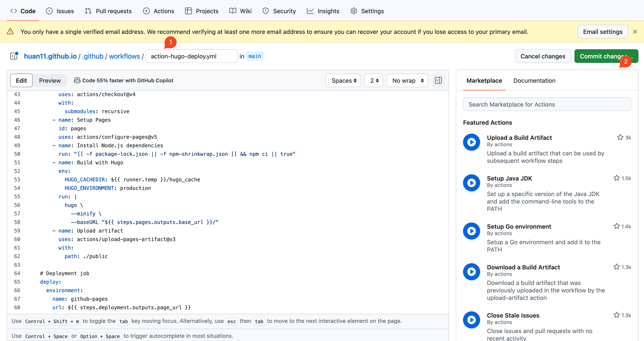Viewport: 644px width, 341px height.
Task: Open the Actions tab
Action: tap(159, 11)
